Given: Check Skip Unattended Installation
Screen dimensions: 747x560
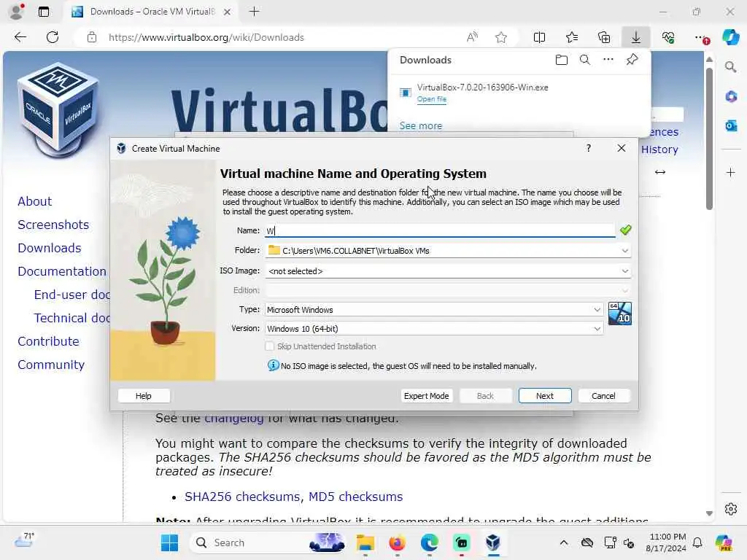Looking at the screenshot, I should (x=270, y=346).
